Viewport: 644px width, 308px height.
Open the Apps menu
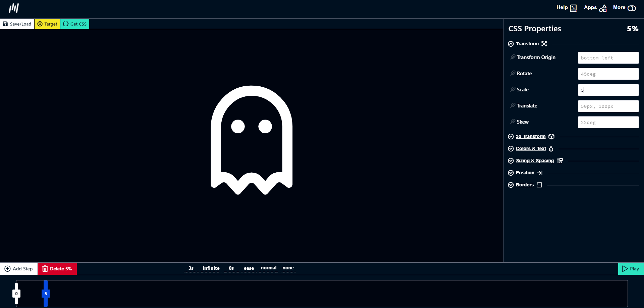(x=595, y=8)
